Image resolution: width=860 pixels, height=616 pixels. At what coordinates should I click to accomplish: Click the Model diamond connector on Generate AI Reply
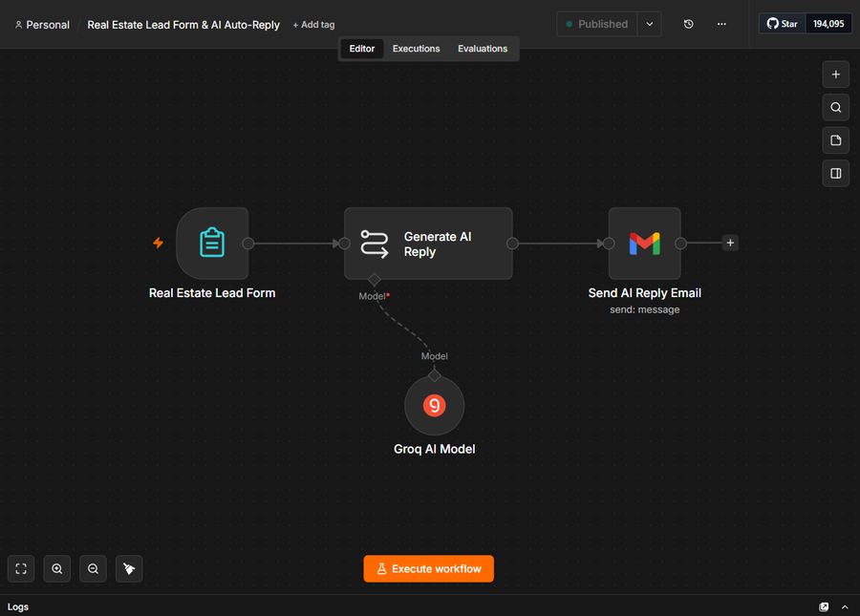[x=374, y=280]
